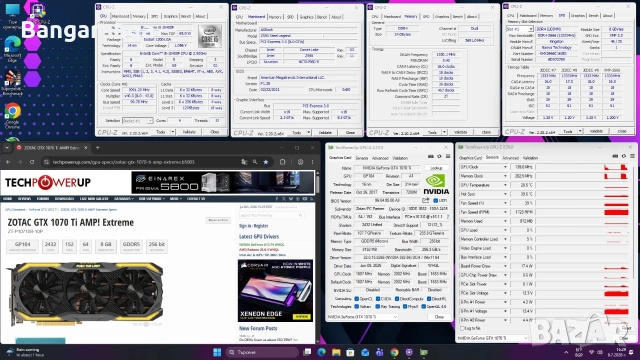Open Chrome extensions puzzle icon

(282, 162)
